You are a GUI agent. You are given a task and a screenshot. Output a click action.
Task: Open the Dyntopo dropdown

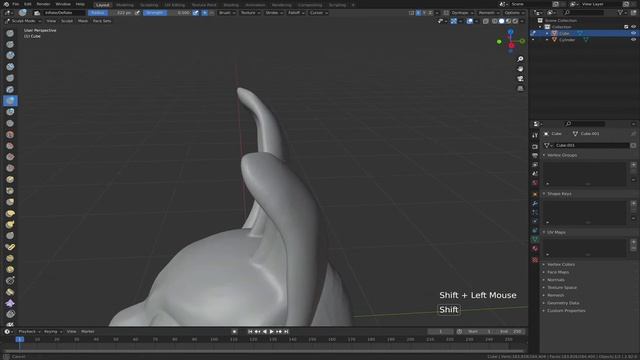tap(462, 13)
